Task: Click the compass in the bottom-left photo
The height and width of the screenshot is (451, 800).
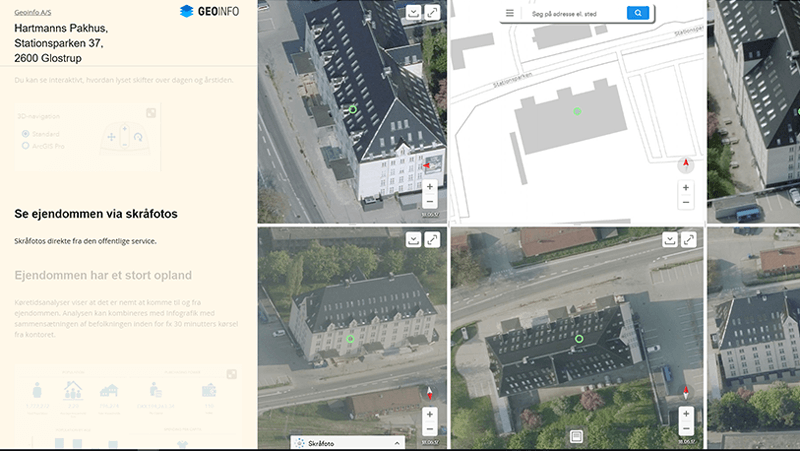Action: coord(430,393)
